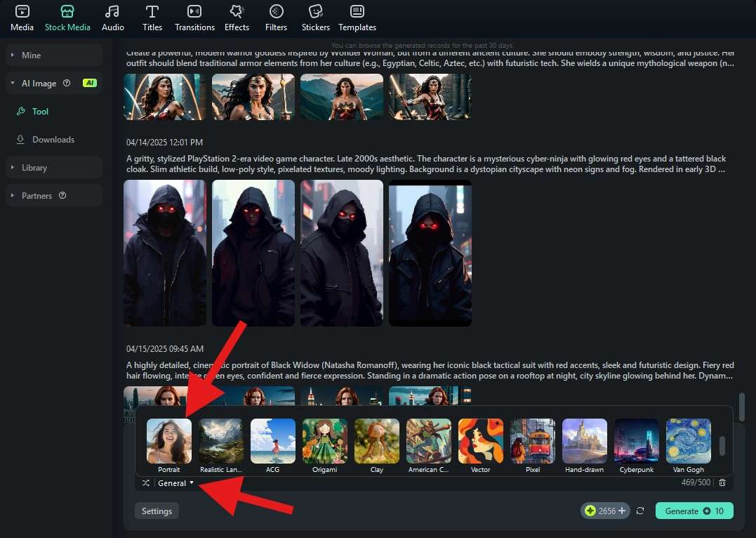Image resolution: width=756 pixels, height=538 pixels.
Task: Open the Downloads item
Action: pos(55,140)
